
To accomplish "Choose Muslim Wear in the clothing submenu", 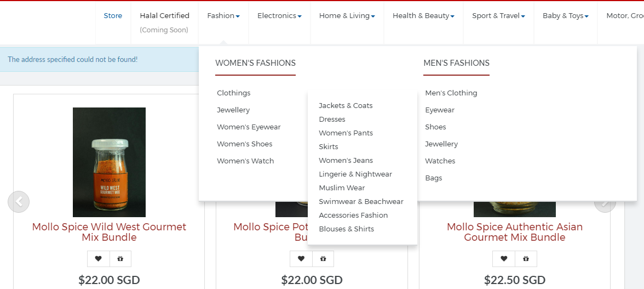I will tap(342, 188).
